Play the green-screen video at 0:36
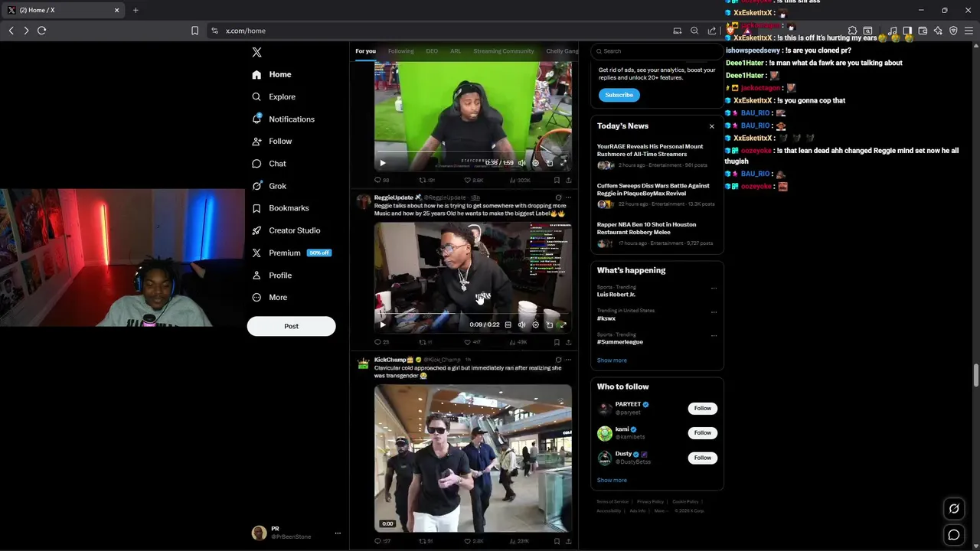 [x=383, y=162]
